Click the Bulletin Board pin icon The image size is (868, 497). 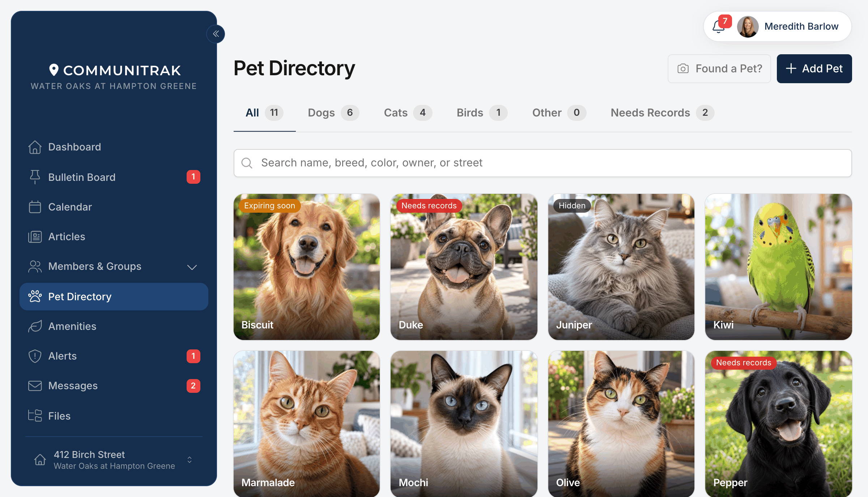click(x=35, y=177)
